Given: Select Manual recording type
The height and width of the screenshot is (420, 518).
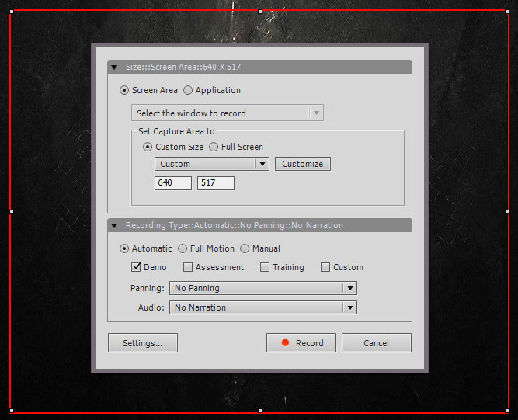Looking at the screenshot, I should click(245, 248).
